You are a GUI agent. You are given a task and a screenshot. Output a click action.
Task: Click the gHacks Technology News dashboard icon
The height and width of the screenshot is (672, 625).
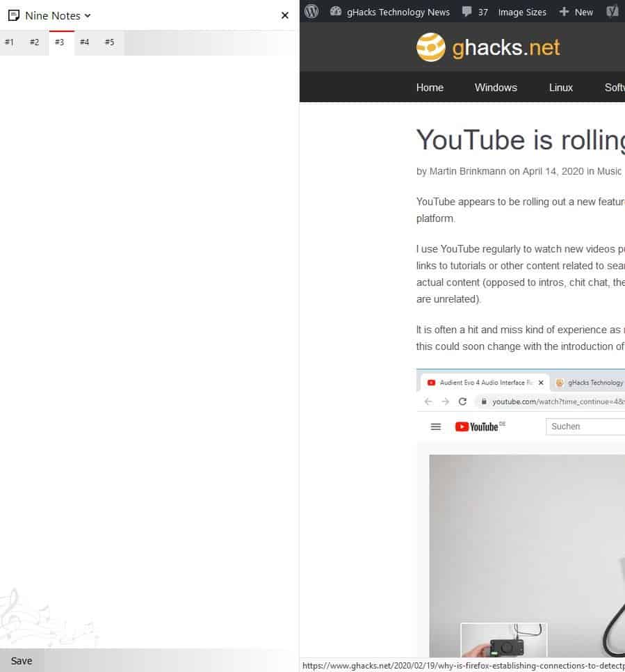click(x=336, y=11)
